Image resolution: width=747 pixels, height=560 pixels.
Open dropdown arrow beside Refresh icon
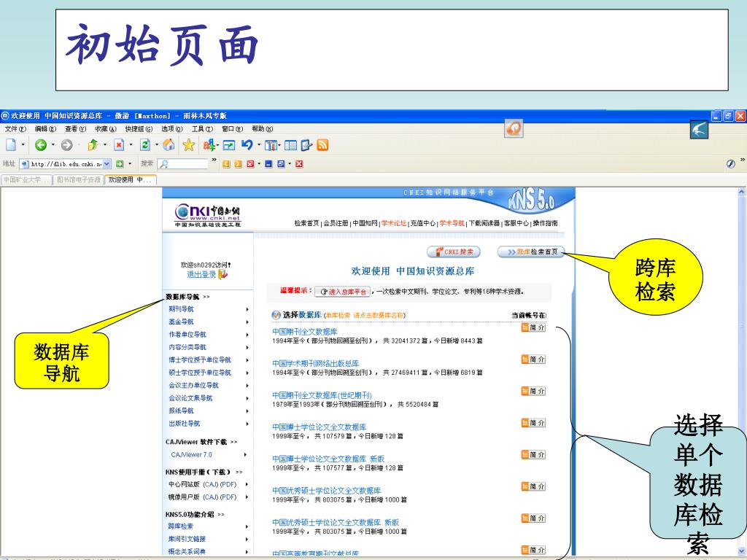tap(156, 145)
